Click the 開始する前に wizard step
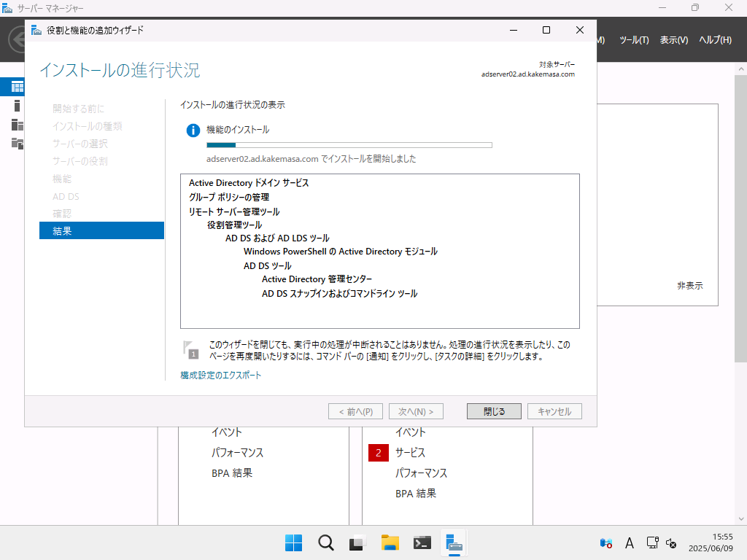This screenshot has height=560, width=747. click(79, 109)
